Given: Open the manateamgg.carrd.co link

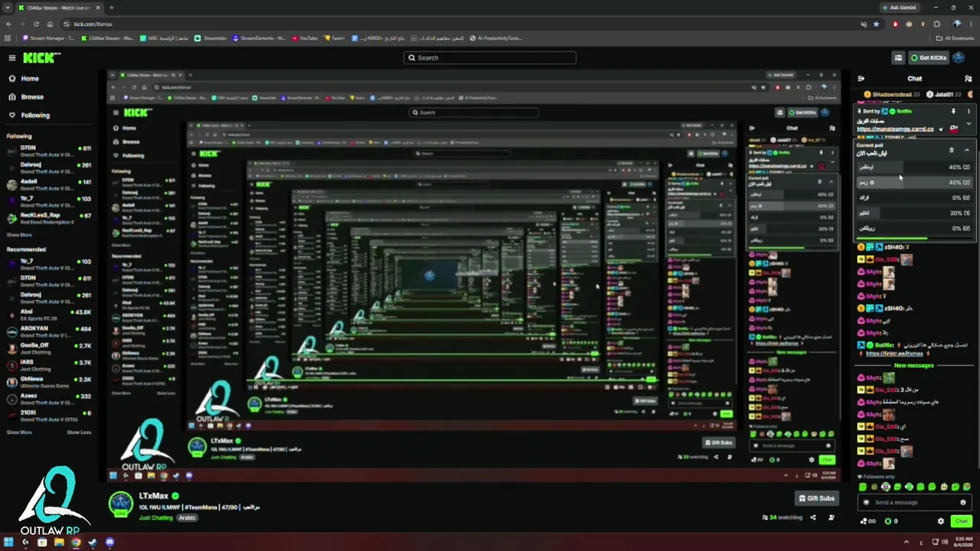Looking at the screenshot, I should [895, 129].
